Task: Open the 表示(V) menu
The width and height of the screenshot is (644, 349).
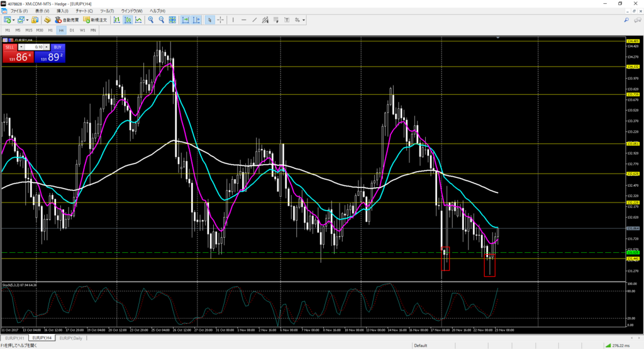Action: [x=42, y=11]
